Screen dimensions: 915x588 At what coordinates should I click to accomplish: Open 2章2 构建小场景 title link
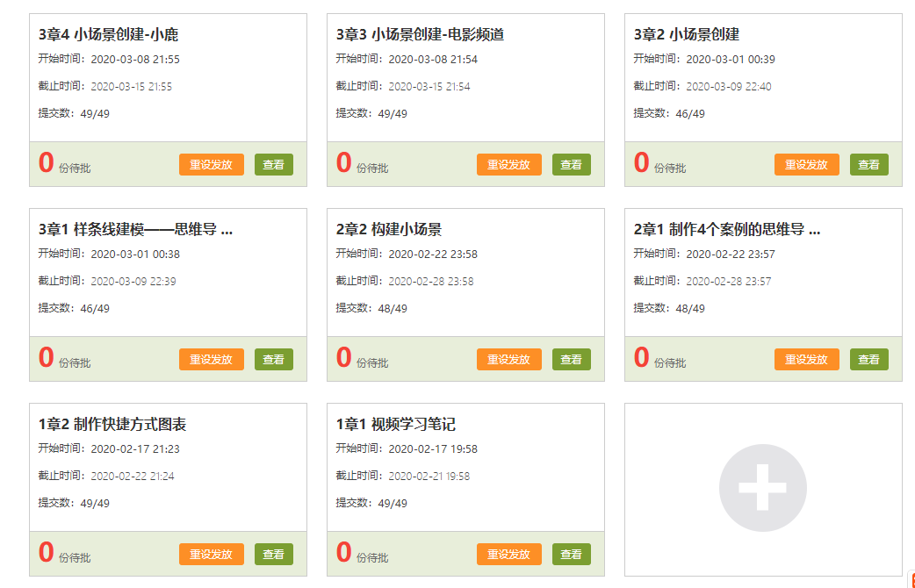388,230
